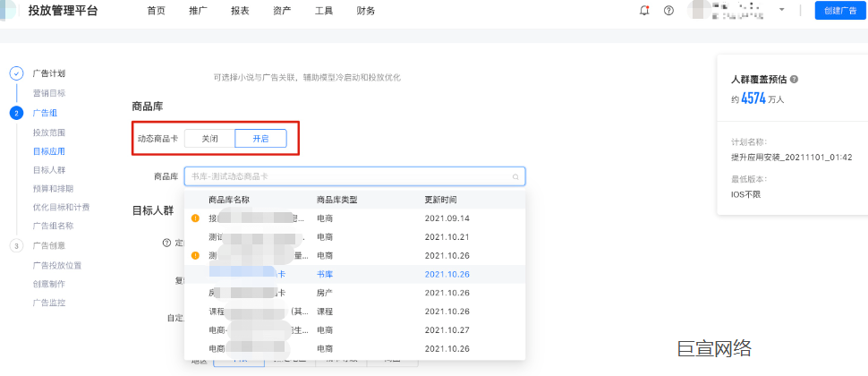Expand the account dropdown arrow
Screen dimensions: 868x376
[781, 10]
